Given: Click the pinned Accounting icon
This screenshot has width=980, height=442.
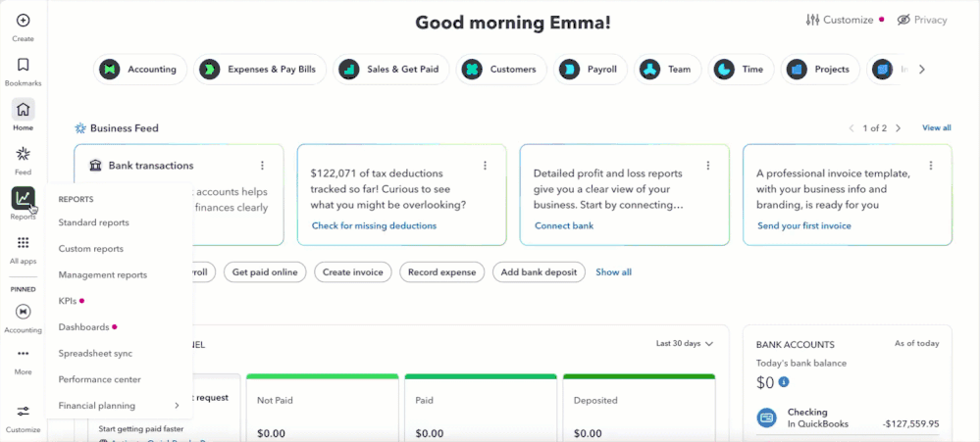Looking at the screenshot, I should click(23, 312).
